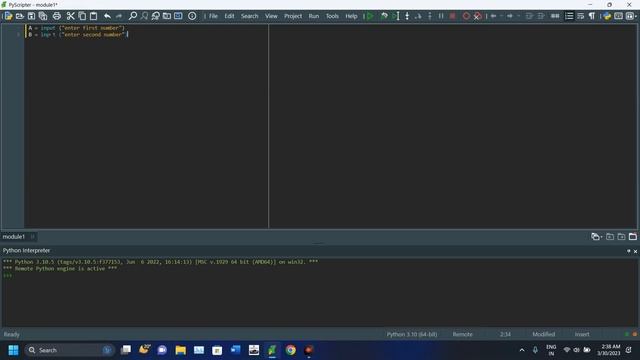The height and width of the screenshot is (360, 640).
Task: Close the Python Interpreter panel
Action: pyautogui.click(x=636, y=251)
